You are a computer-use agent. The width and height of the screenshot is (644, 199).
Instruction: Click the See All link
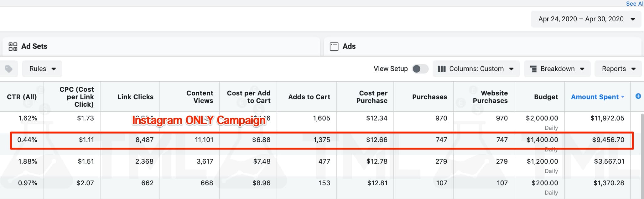(634, 4)
